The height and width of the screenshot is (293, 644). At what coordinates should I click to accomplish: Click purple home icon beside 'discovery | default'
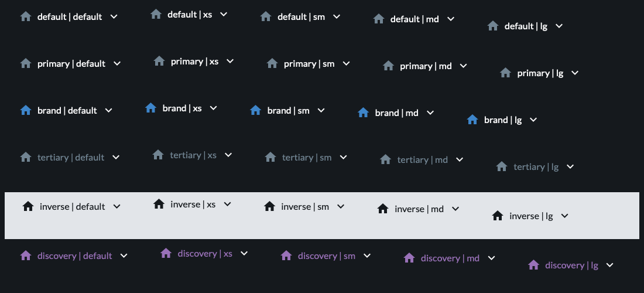point(26,255)
